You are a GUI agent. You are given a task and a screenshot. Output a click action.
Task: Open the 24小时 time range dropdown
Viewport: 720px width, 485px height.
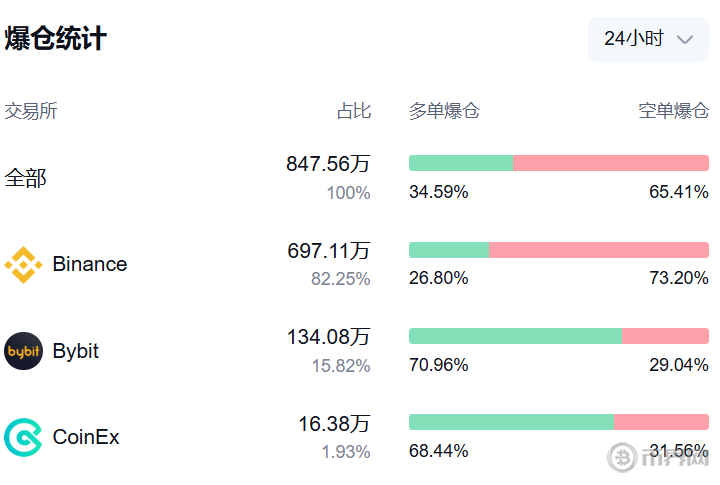tap(648, 39)
